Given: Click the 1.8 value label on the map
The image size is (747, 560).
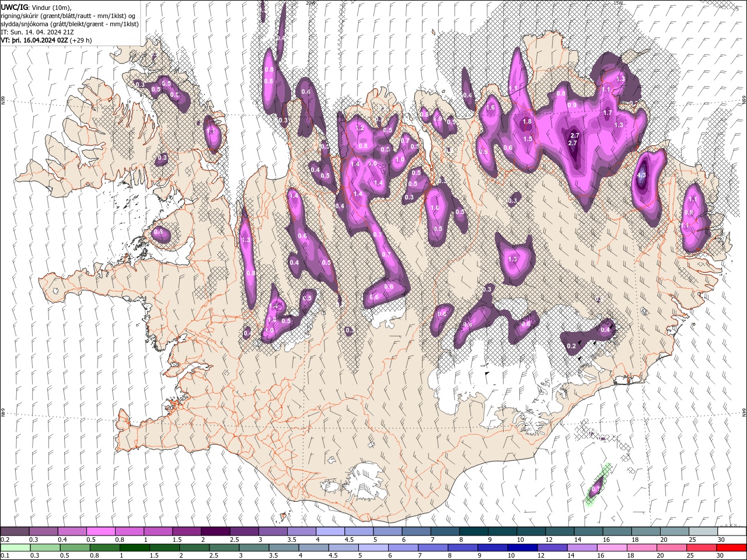Looking at the screenshot, I should [x=527, y=122].
